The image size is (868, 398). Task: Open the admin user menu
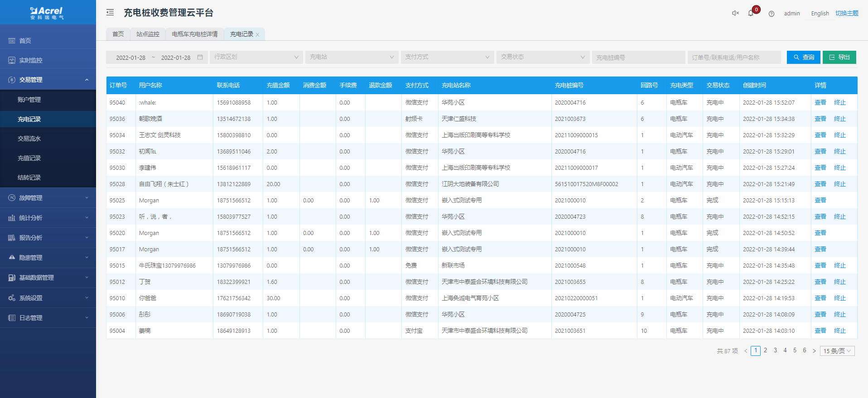click(792, 14)
